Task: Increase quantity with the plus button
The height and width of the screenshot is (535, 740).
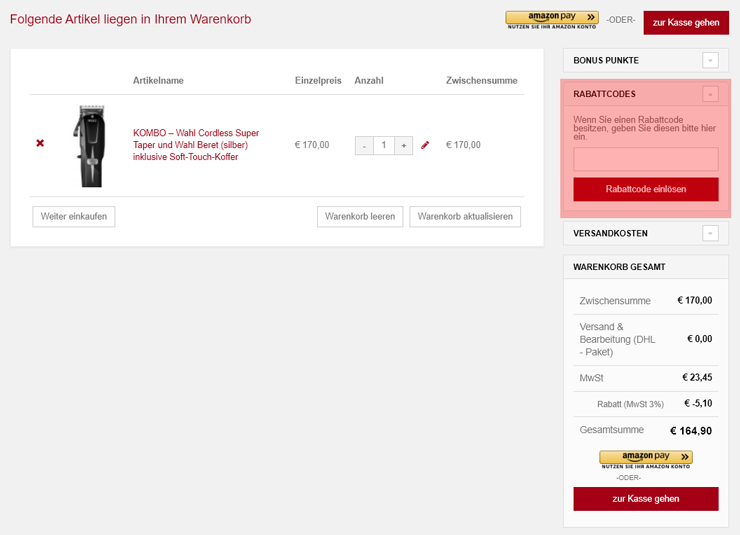Action: pos(404,145)
